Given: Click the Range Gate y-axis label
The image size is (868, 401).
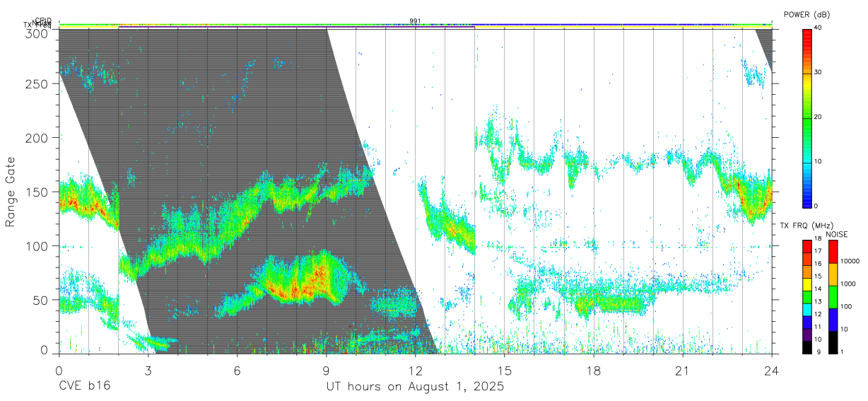Looking at the screenshot, I should click(x=11, y=192).
